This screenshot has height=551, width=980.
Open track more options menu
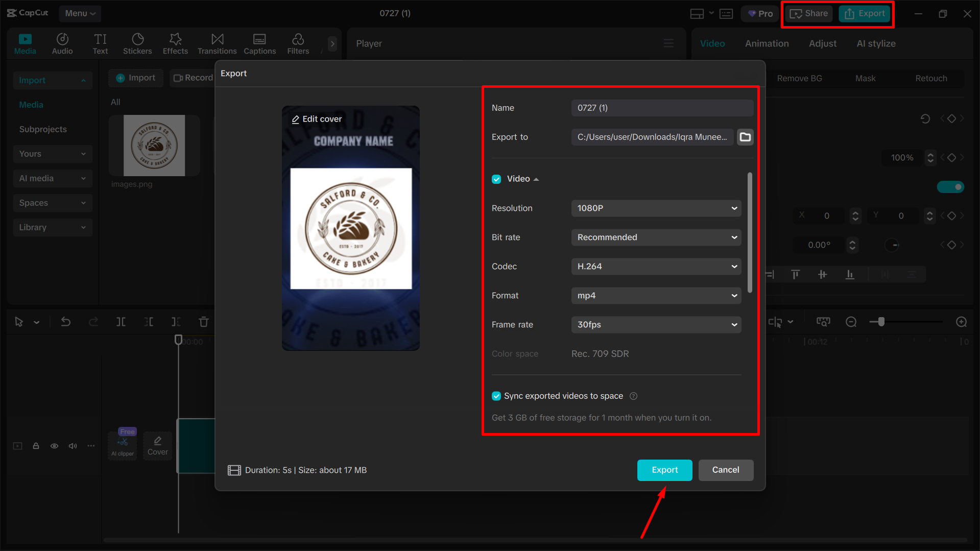(91, 446)
